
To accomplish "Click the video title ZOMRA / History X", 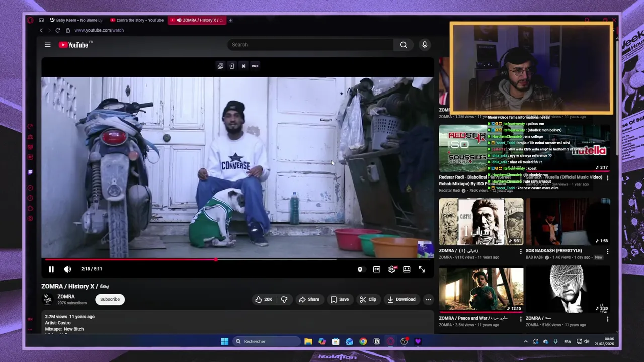I will [75, 286].
